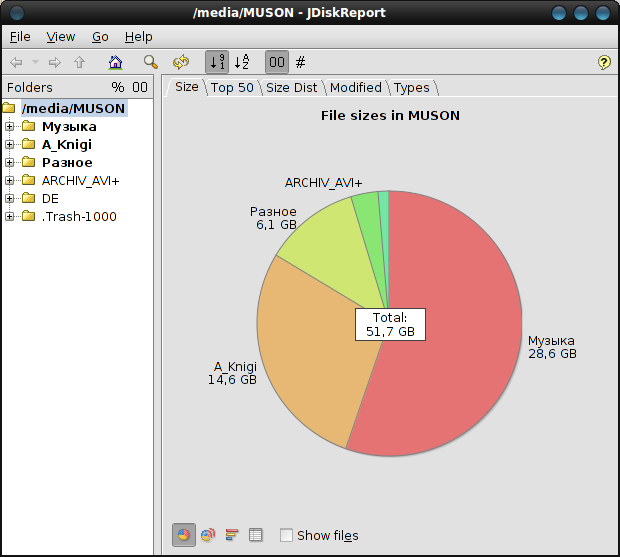Switch to pie chart view
This screenshot has width=620, height=557.
click(x=184, y=535)
